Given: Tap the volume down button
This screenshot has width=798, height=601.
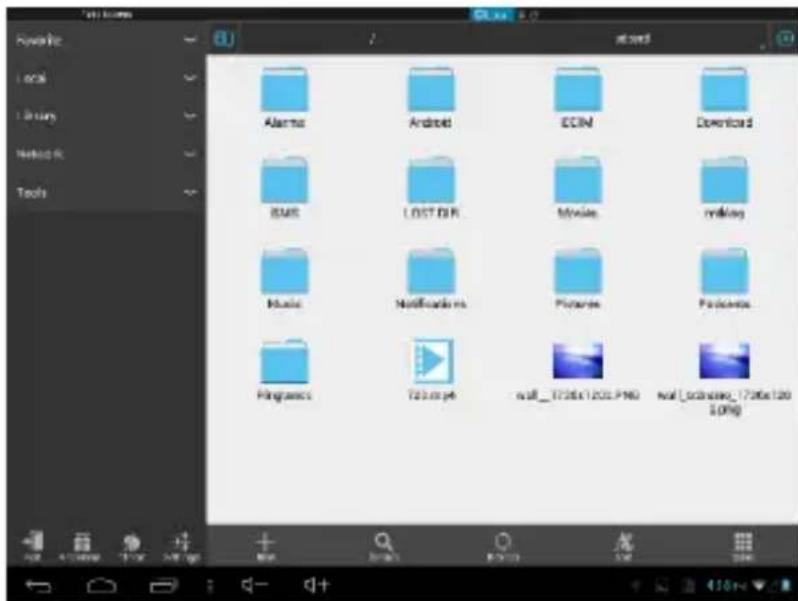Looking at the screenshot, I should click(x=254, y=585).
